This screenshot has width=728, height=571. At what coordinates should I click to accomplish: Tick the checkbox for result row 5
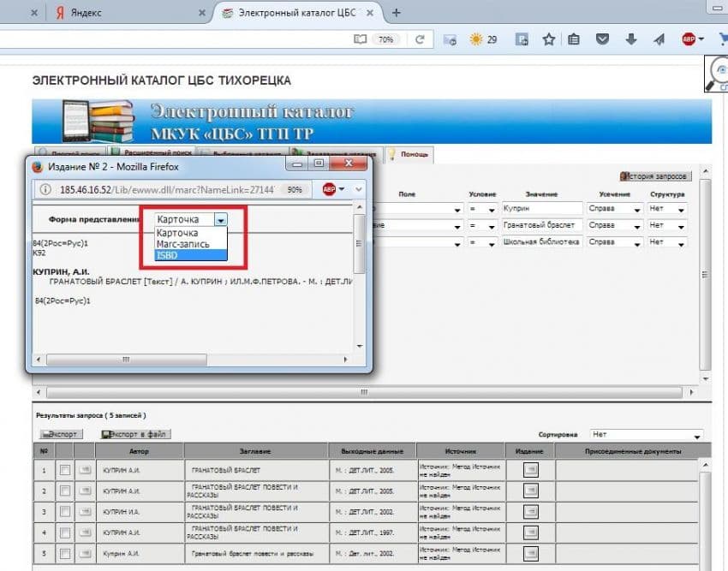pos(65,553)
